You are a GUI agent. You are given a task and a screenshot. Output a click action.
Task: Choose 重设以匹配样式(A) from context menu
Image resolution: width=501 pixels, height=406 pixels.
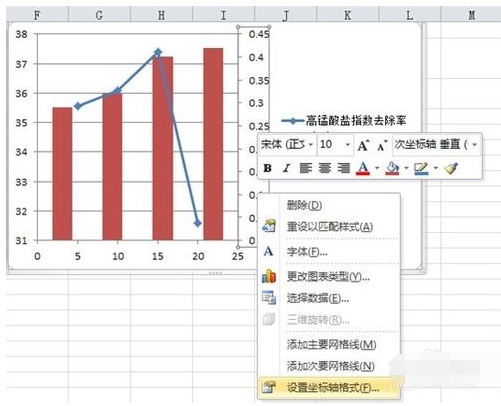click(x=329, y=227)
